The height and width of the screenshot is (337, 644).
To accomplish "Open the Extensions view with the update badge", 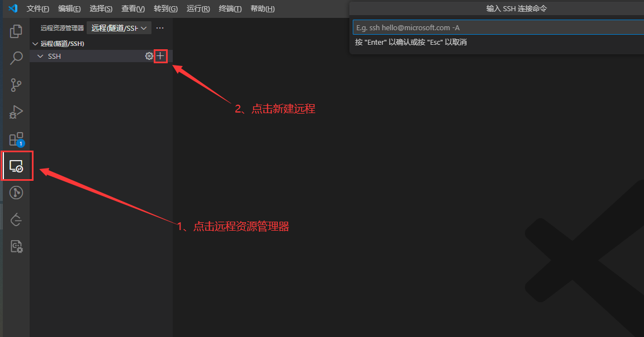I will [16, 139].
